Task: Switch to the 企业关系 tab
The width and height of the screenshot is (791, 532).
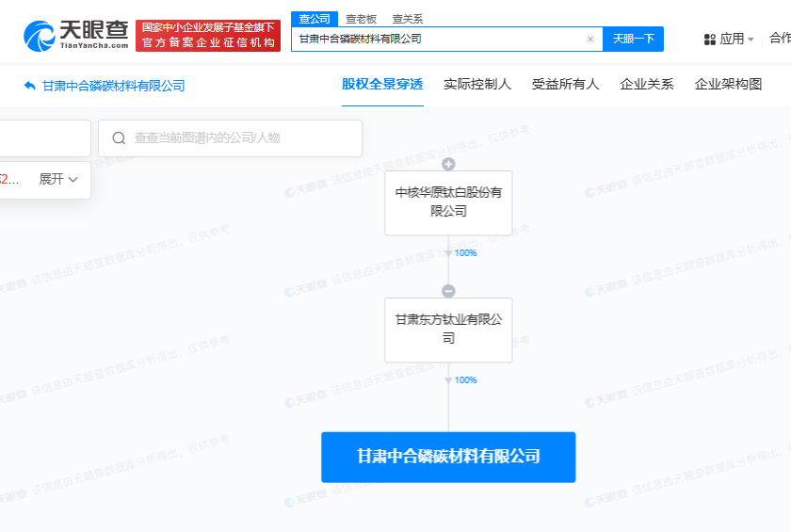Action: click(647, 84)
